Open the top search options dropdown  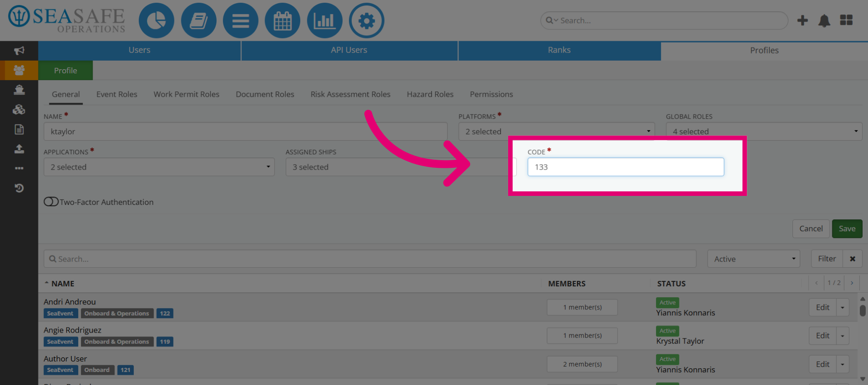(552, 20)
